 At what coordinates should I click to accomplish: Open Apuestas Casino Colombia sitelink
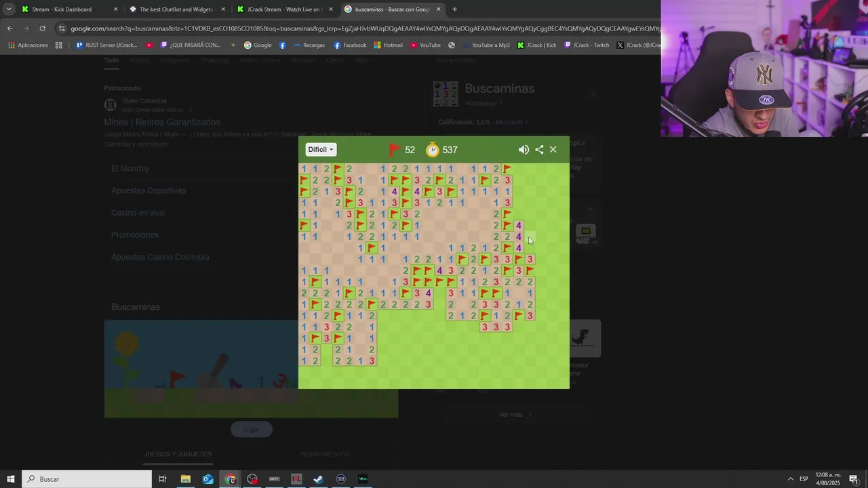(x=160, y=258)
